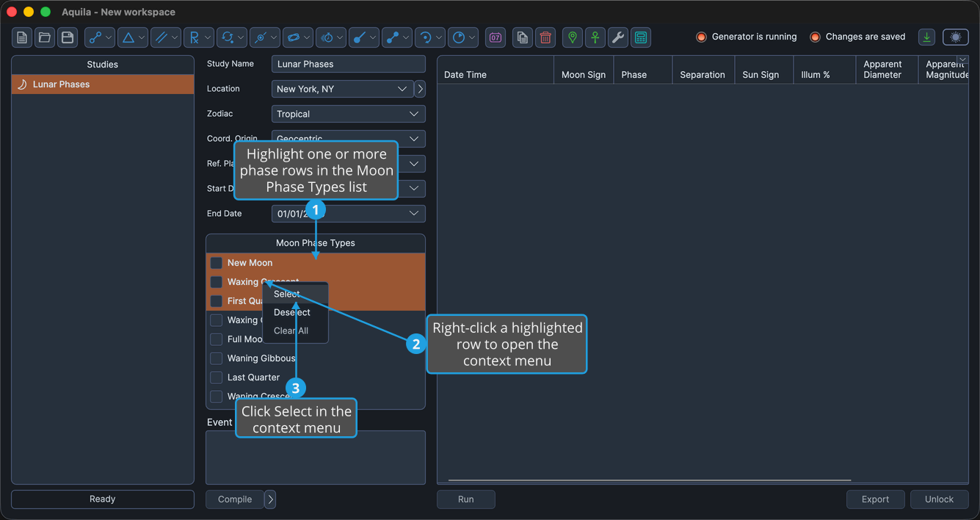Screen dimensions: 980x520
Task: Open settings with the wrench icon
Action: (618, 37)
